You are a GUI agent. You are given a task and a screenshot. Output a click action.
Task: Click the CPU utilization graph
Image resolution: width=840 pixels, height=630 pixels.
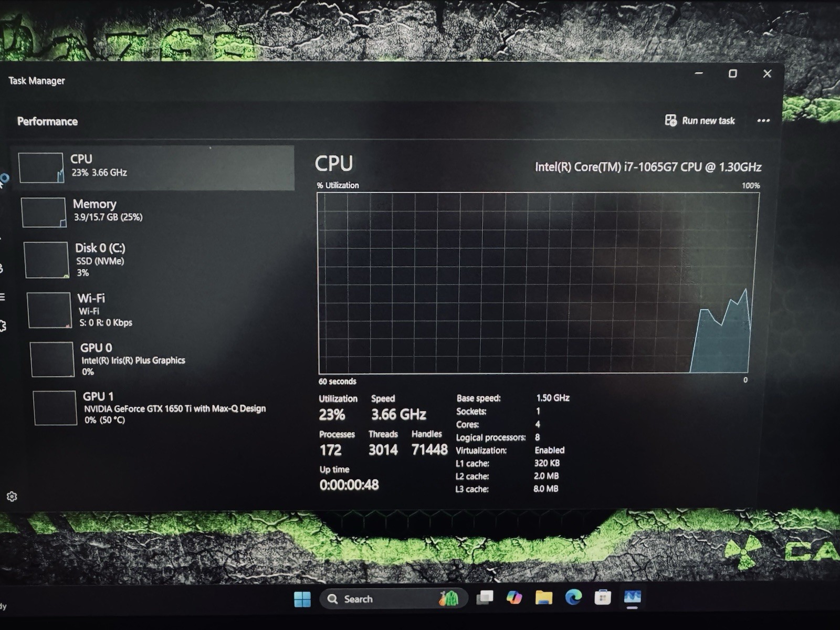tap(538, 283)
